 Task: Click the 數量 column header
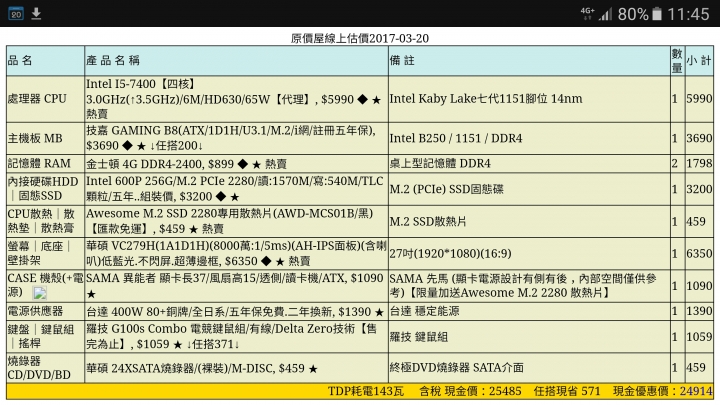pos(677,61)
